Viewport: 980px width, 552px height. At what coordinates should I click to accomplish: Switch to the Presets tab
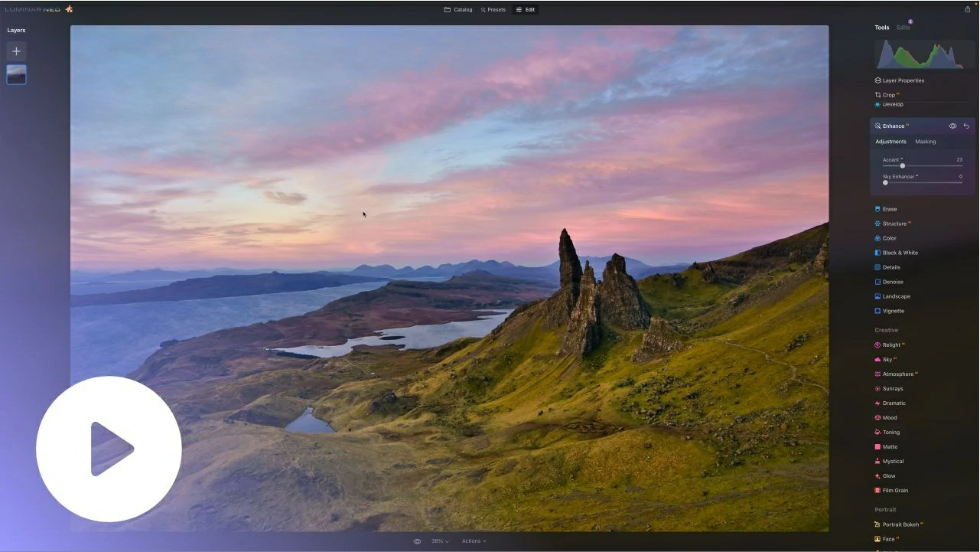coord(493,10)
